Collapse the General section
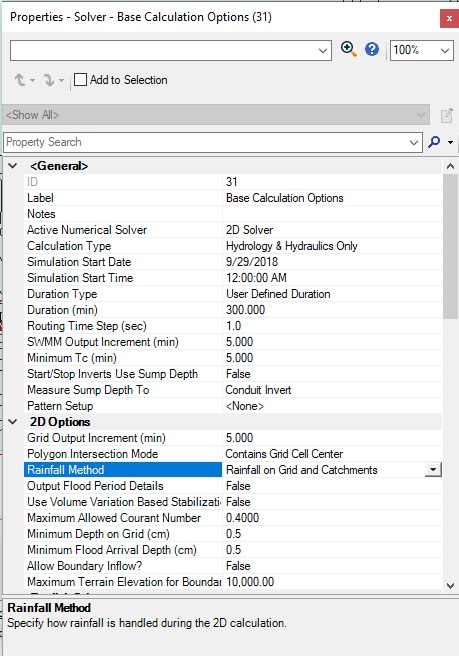Screen dimensions: 459x656 [x=13, y=166]
